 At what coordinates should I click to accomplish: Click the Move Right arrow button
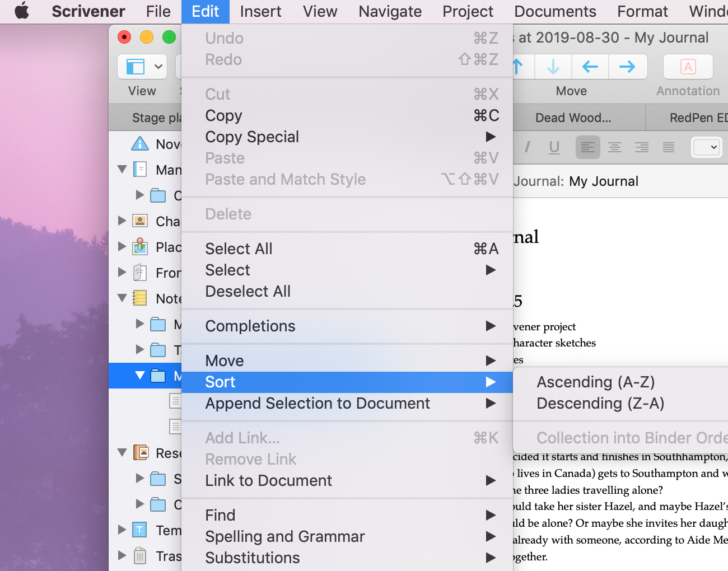click(x=628, y=67)
